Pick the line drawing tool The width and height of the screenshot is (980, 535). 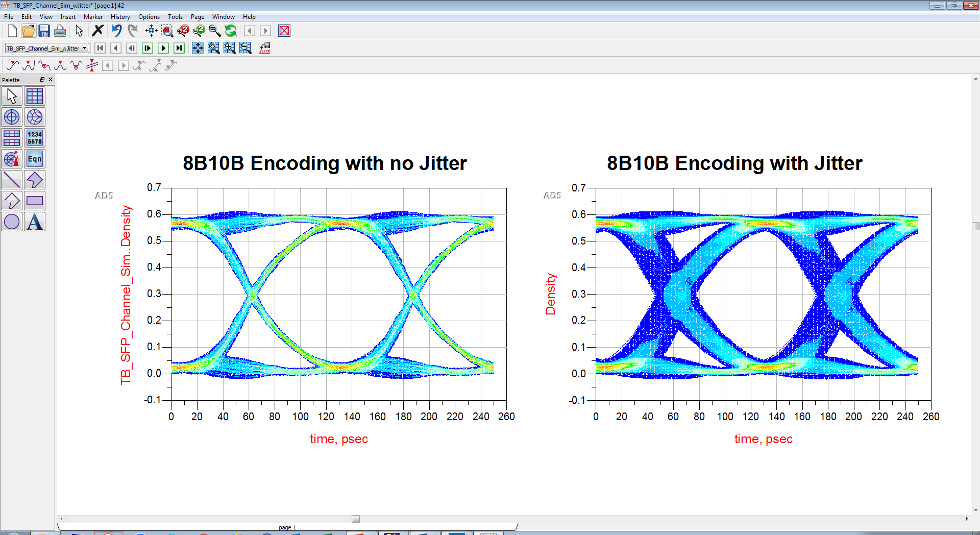pos(12,180)
